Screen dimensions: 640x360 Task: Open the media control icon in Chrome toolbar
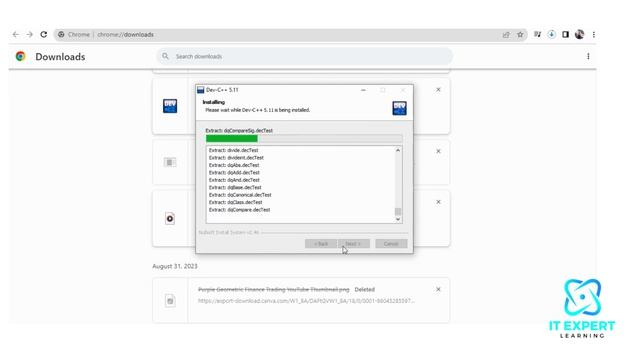click(538, 35)
